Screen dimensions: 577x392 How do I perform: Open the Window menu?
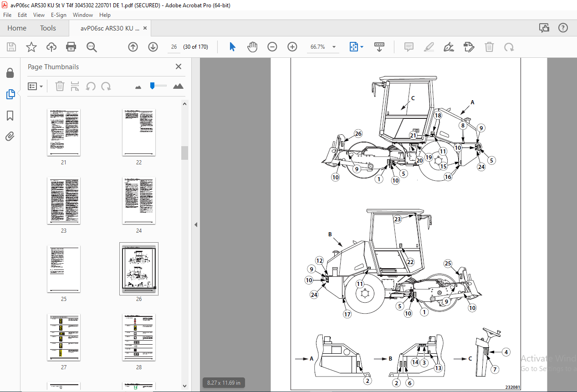pyautogui.click(x=83, y=15)
